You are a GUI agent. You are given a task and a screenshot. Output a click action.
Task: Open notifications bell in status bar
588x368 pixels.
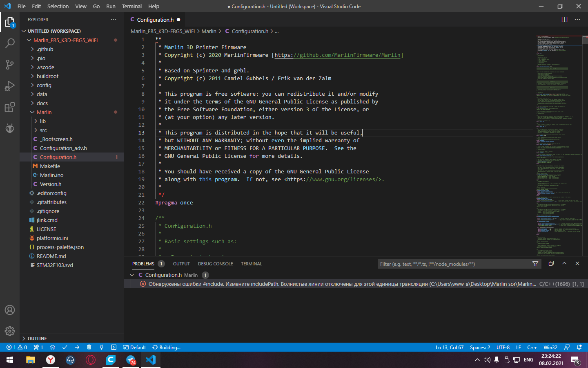point(579,347)
